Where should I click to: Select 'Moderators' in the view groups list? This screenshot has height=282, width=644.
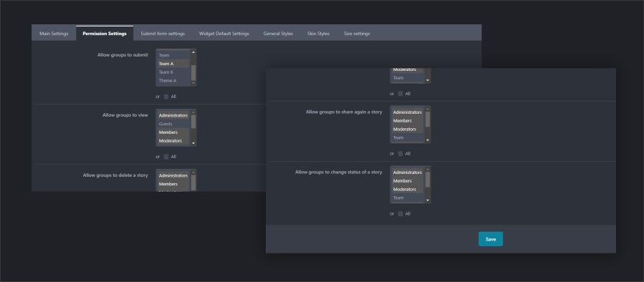click(173, 141)
